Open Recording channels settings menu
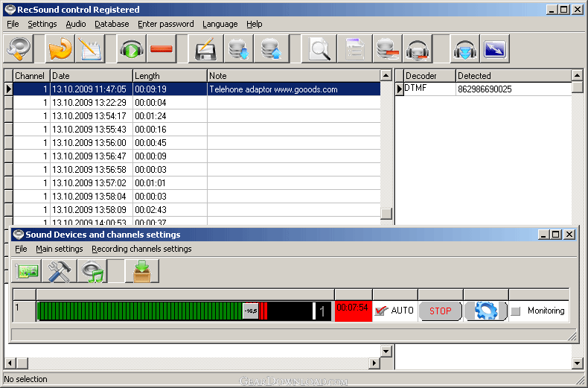Viewport: 588px width, 388px height. (x=141, y=249)
